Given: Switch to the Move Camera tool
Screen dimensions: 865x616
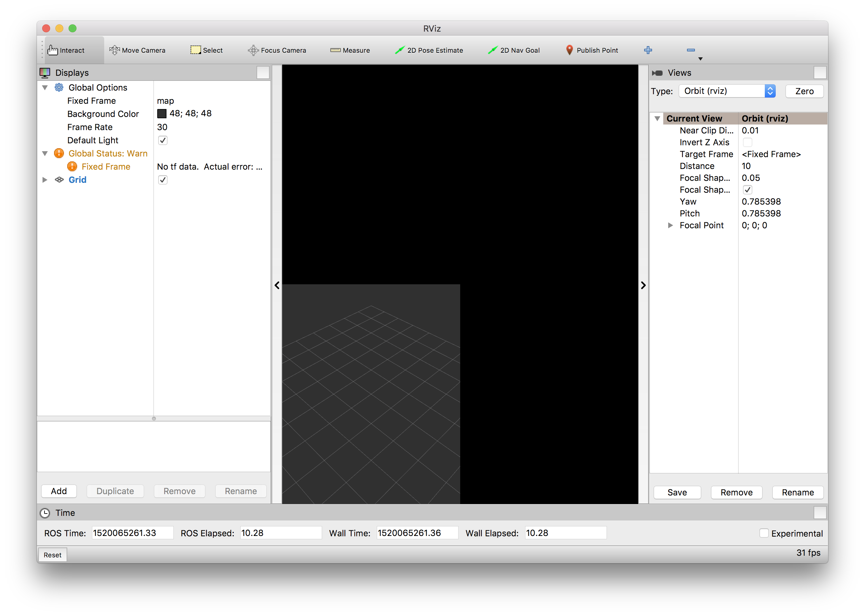Looking at the screenshot, I should tap(137, 50).
